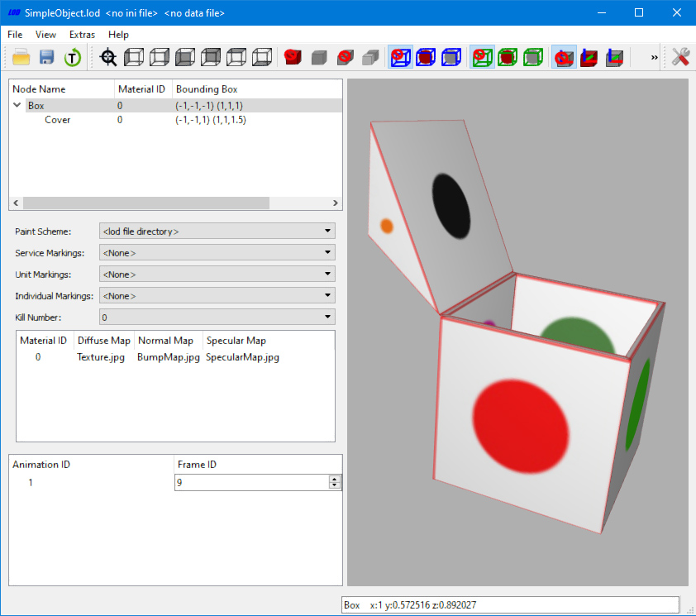This screenshot has height=616, width=696.
Task: Click the node list scroll left arrow
Action: pos(16,203)
